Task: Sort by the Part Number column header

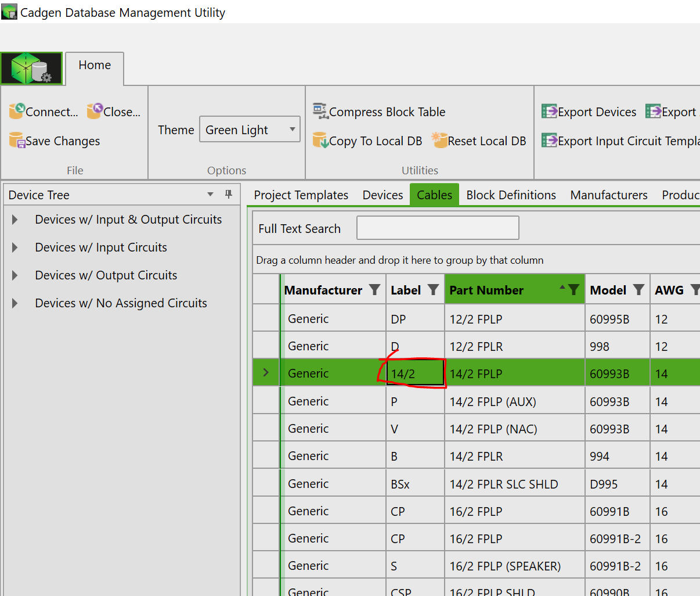Action: (x=486, y=290)
